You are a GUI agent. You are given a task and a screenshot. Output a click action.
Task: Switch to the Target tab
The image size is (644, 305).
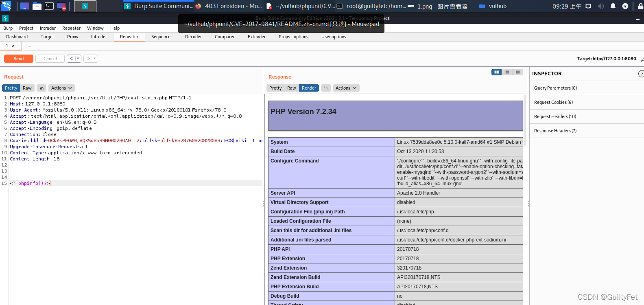click(x=47, y=37)
